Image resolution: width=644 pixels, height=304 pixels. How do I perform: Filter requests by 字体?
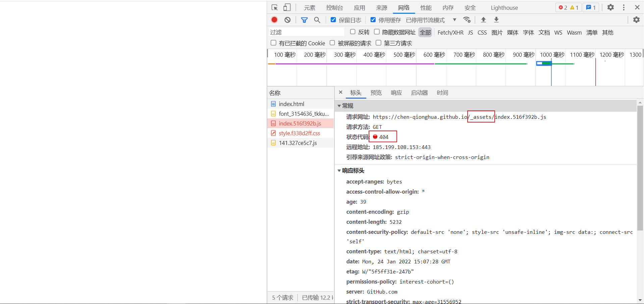click(528, 33)
